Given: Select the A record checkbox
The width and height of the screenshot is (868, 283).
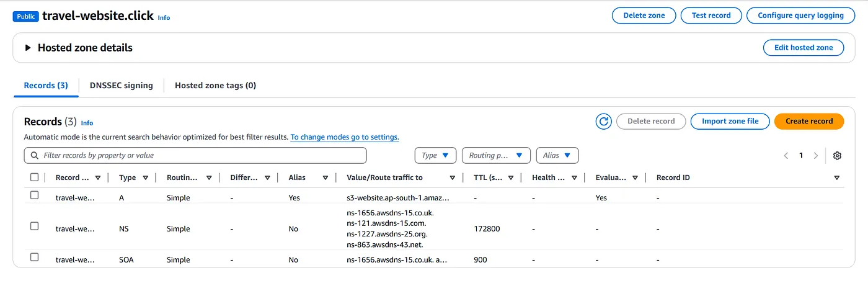Looking at the screenshot, I should (35, 195).
